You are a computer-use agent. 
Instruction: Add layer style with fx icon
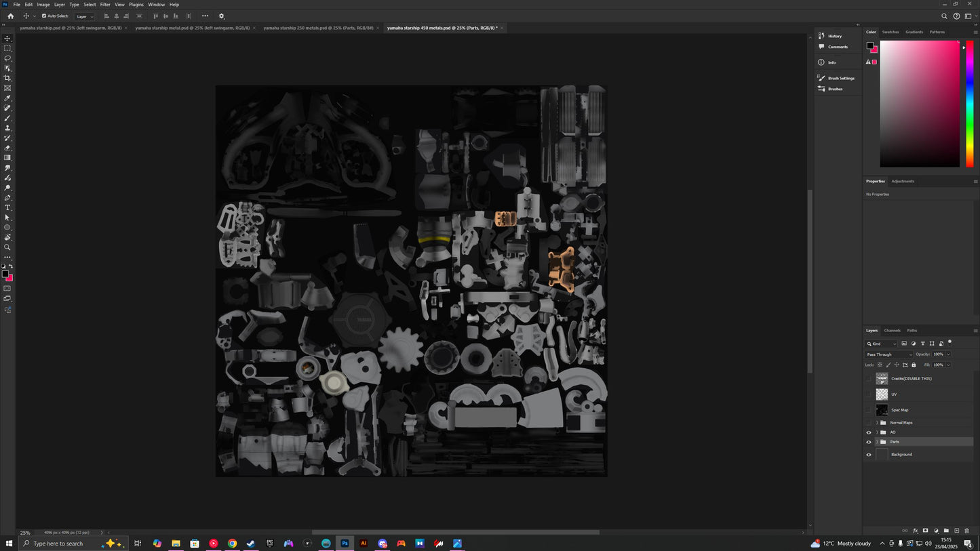pos(915,531)
